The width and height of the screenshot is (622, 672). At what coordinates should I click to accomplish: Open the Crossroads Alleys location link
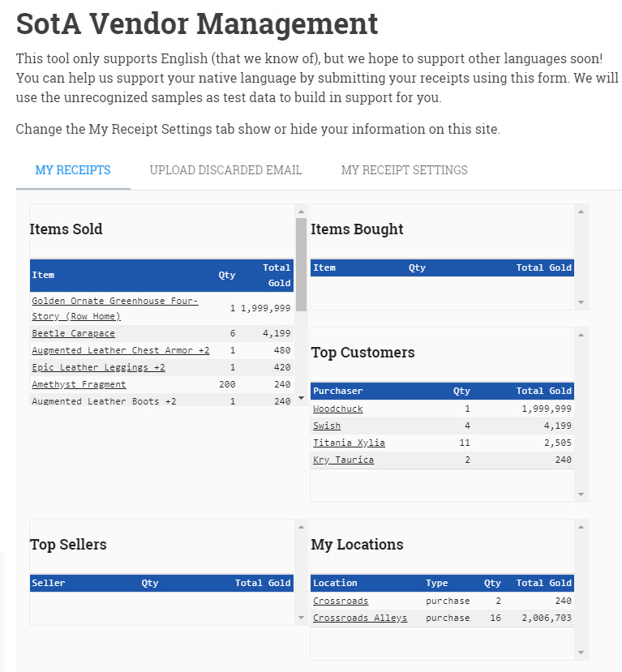point(360,618)
